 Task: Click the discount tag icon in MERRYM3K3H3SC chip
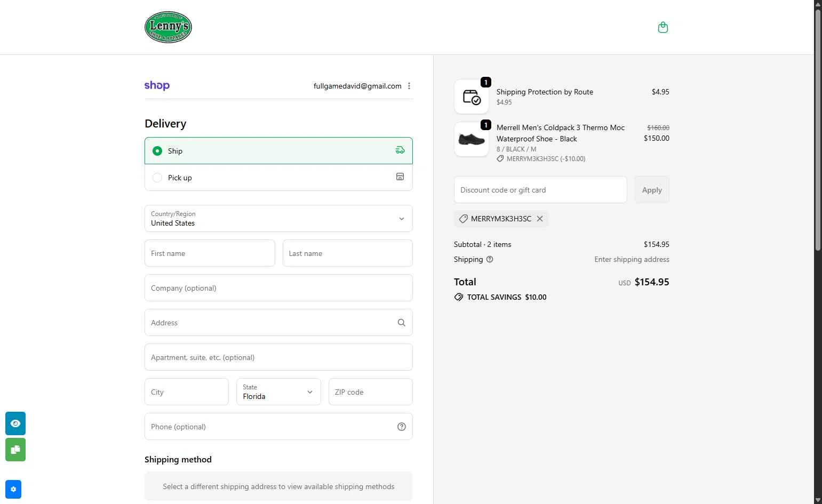464,219
